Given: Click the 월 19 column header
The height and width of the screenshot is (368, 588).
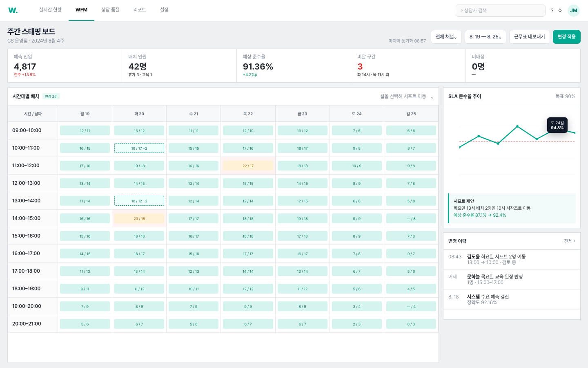Looking at the screenshot, I should pyautogui.click(x=85, y=114).
